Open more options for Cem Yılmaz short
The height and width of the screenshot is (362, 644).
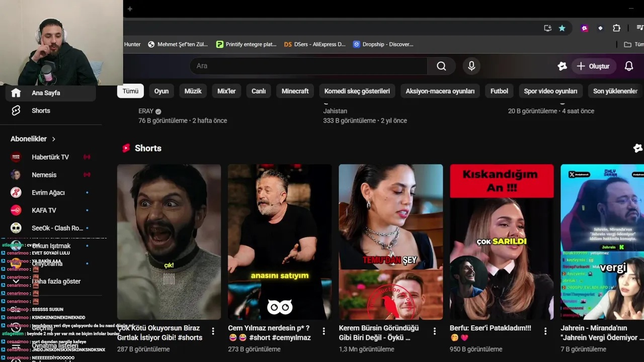pyautogui.click(x=324, y=331)
